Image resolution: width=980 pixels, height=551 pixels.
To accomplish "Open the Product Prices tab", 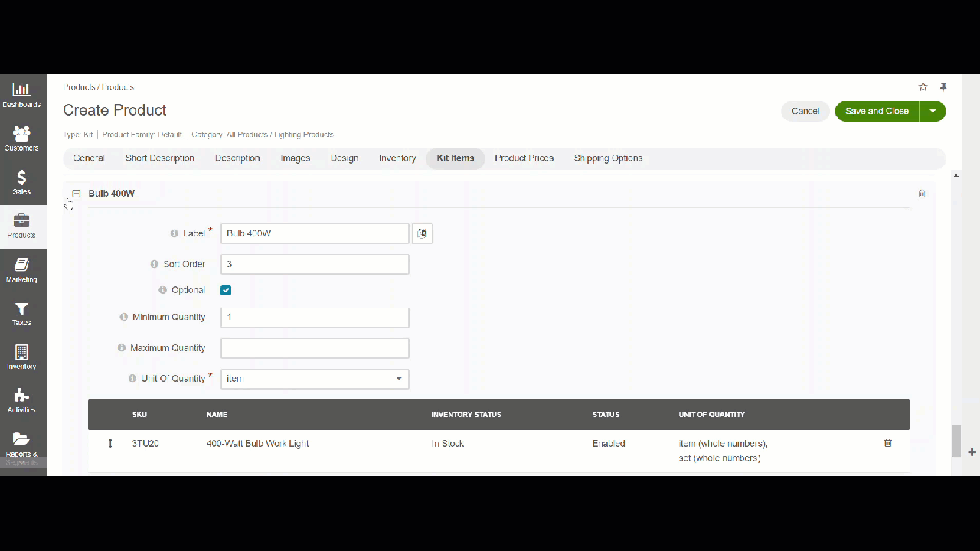I will coord(524,158).
